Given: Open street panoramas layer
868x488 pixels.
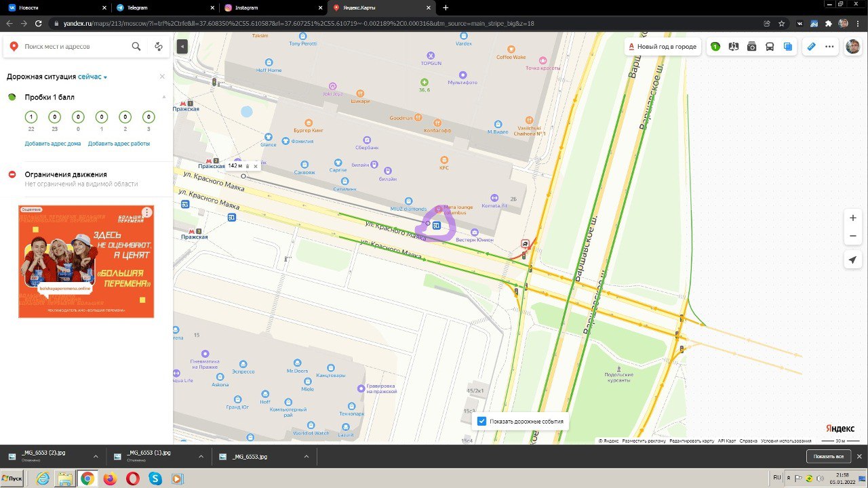Looking at the screenshot, I should click(733, 47).
